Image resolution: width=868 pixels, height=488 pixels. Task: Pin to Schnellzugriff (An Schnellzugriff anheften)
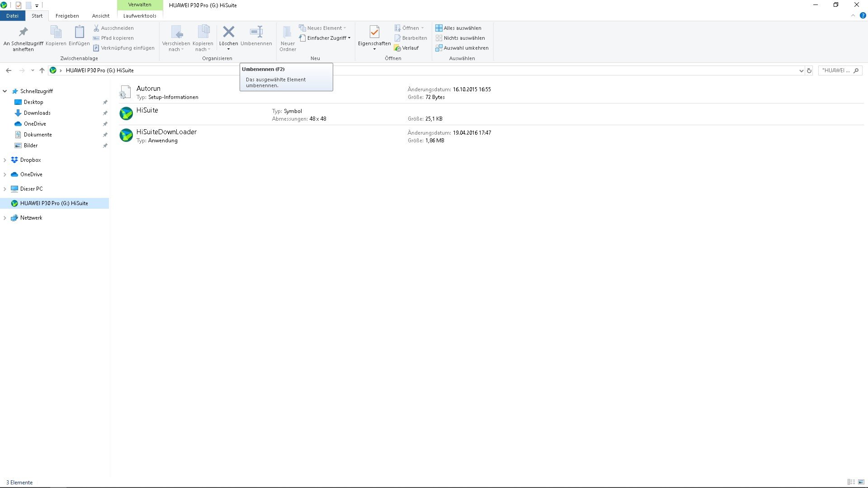(x=23, y=38)
